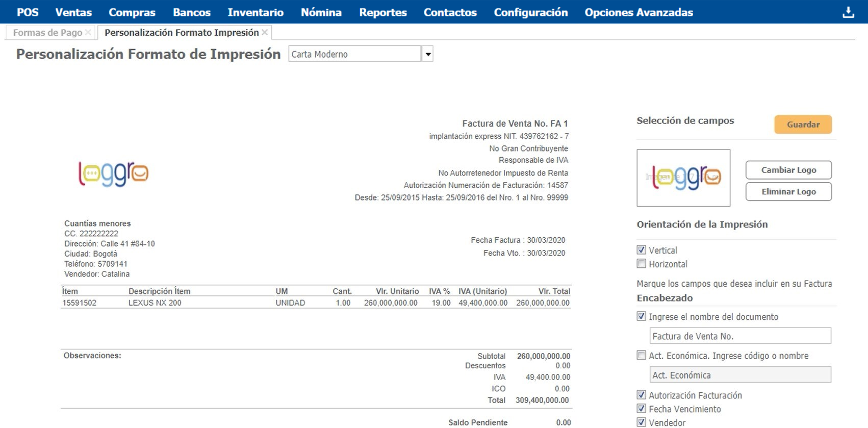Click the logo preview thumbnail
868x428 pixels.
(683, 178)
